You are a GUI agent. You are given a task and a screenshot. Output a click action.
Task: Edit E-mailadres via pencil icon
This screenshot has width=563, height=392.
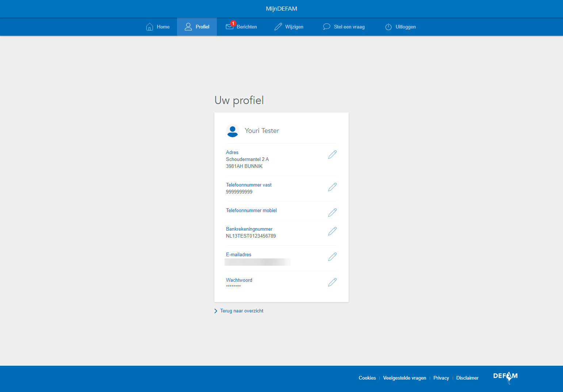(332, 257)
